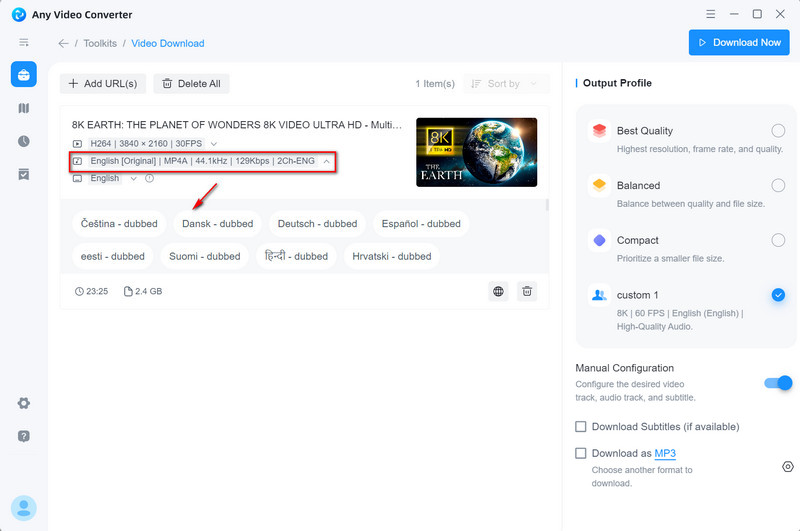This screenshot has width=800, height=531.
Task: Open video page via globe icon
Action: tap(498, 291)
